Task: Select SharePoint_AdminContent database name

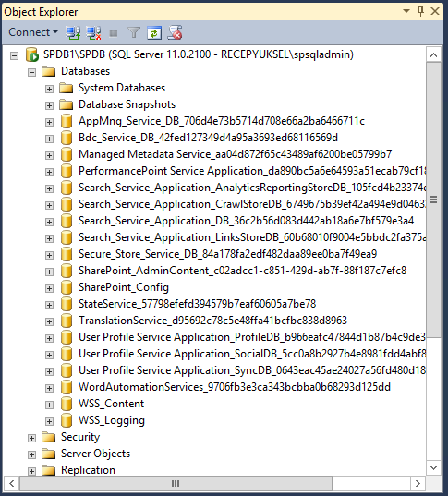Action: [242, 271]
